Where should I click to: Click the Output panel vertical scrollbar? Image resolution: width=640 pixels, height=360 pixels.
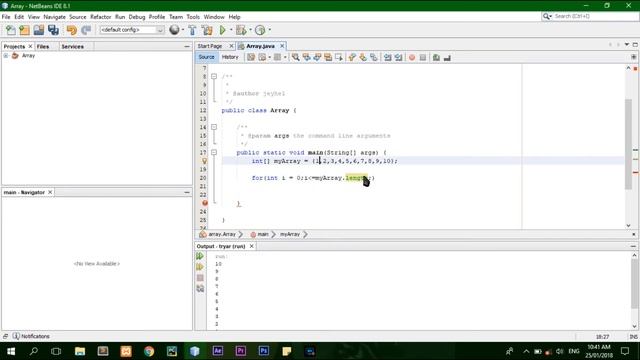click(x=634, y=284)
